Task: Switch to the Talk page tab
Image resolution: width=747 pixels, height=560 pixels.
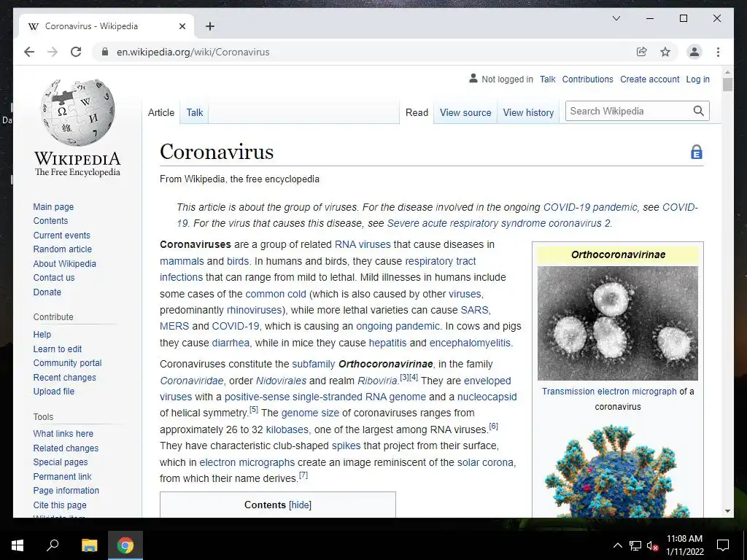Action: tap(194, 112)
